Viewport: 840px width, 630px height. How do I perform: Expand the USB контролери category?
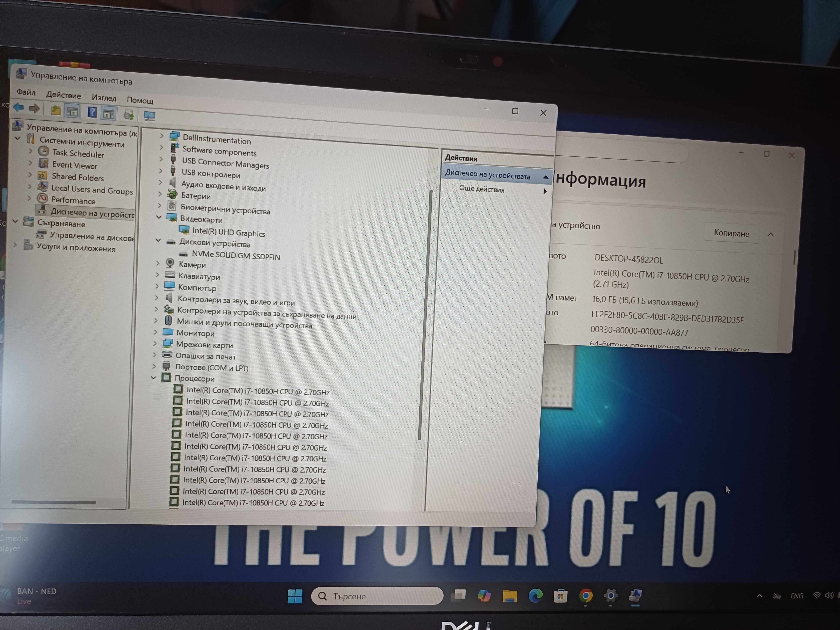point(161,171)
